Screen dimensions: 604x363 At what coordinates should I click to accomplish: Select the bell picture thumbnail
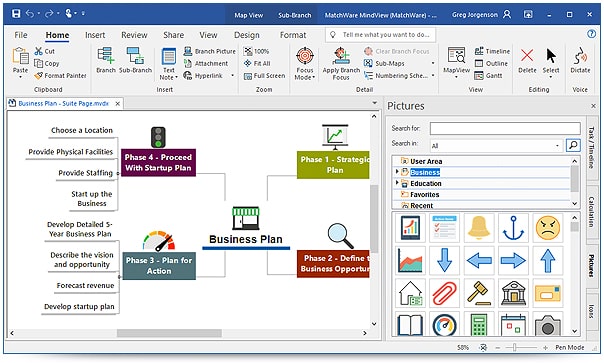click(x=479, y=227)
